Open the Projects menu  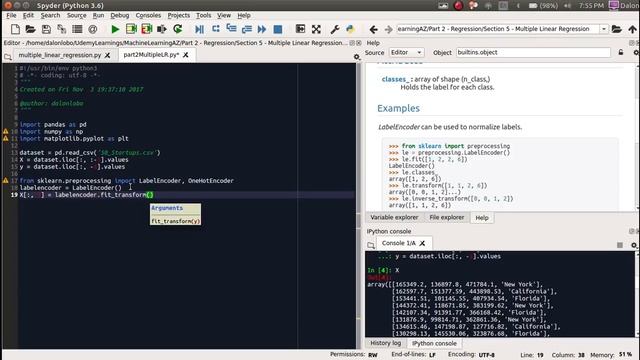tap(179, 16)
